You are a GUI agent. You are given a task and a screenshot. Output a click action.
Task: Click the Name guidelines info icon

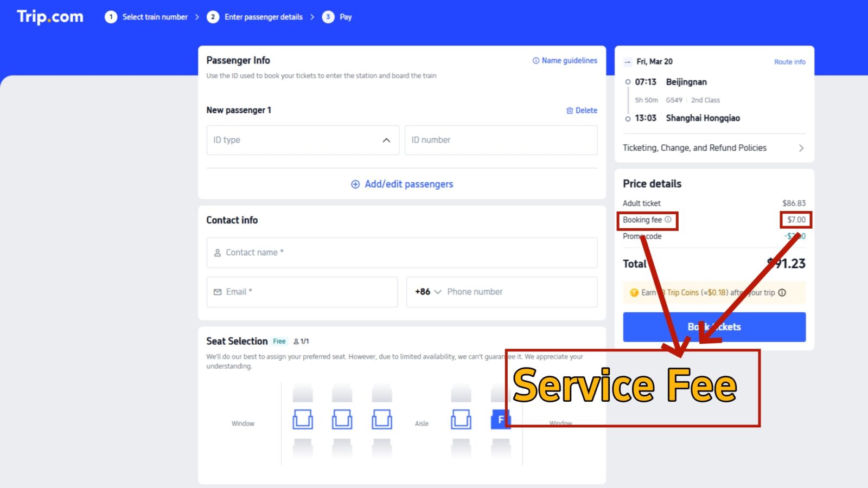(536, 61)
